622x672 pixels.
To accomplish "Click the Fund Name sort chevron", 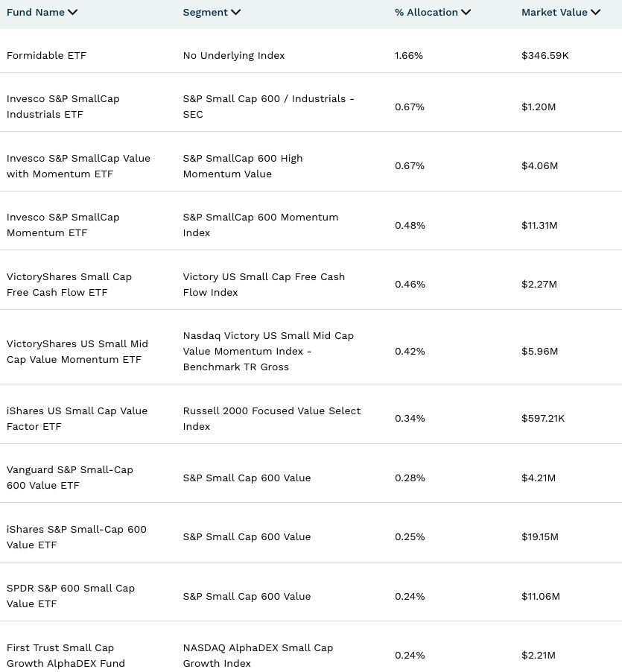I will click(72, 13).
